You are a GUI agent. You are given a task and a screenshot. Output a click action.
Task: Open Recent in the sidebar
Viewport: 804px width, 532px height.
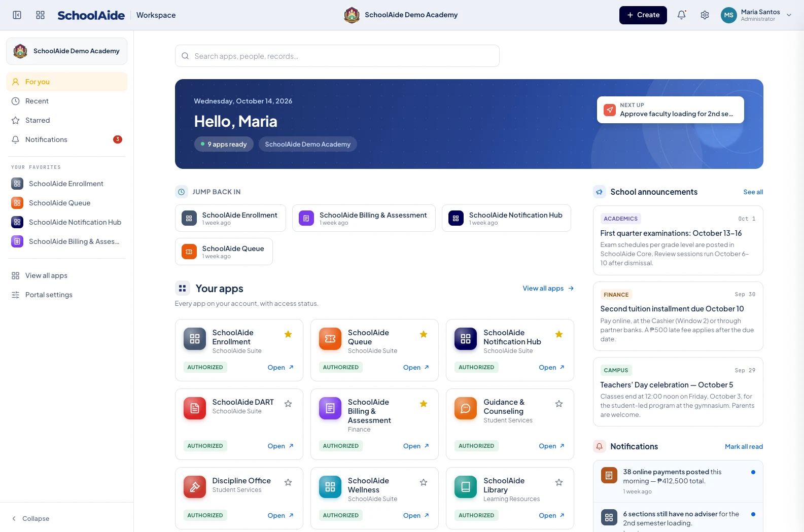coord(66,101)
